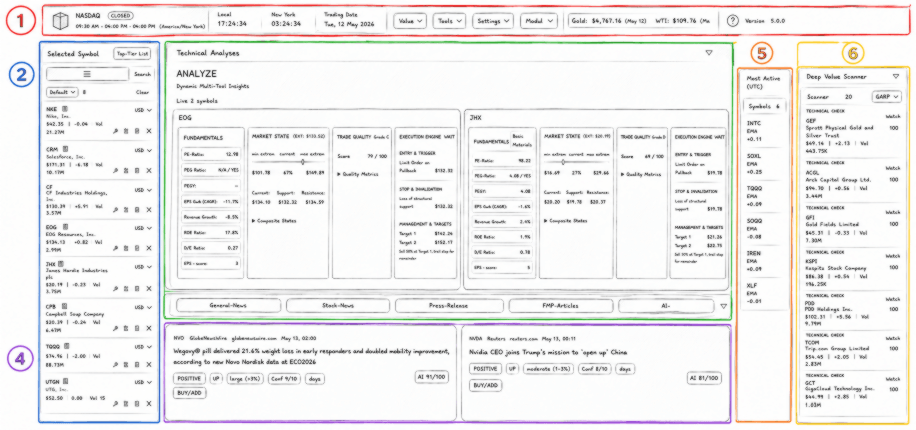This screenshot has width=916, height=430.
Task: Expand the news tabs triangle beside AI-
Action: coord(724,306)
